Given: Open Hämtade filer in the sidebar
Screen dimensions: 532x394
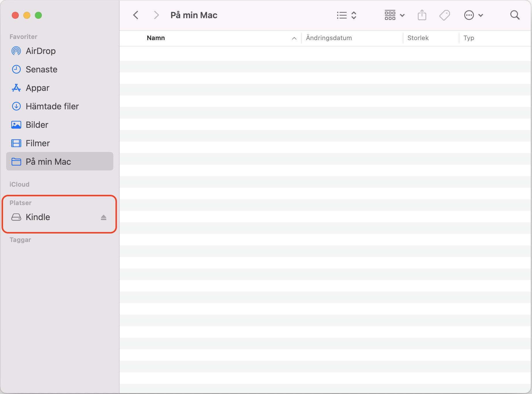Looking at the screenshot, I should [x=59, y=106].
